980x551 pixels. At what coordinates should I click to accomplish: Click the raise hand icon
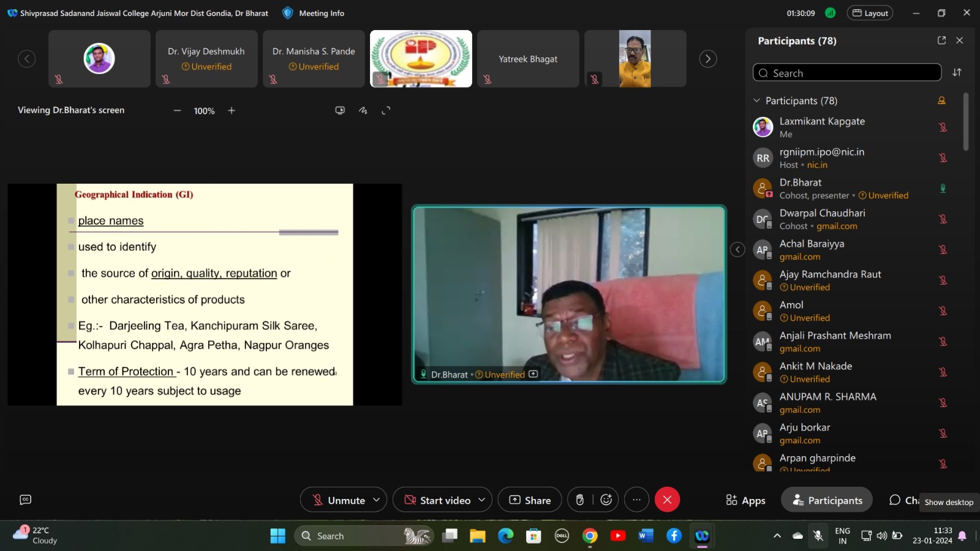point(579,500)
